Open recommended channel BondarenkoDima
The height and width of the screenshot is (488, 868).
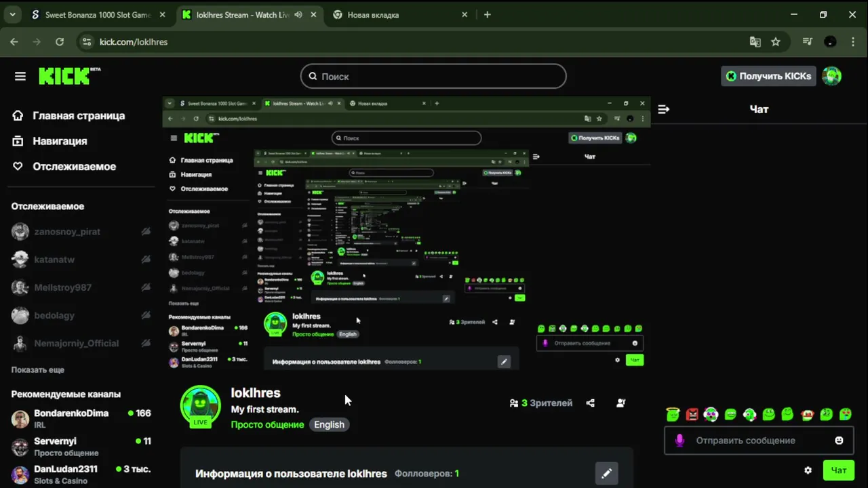pos(81,418)
